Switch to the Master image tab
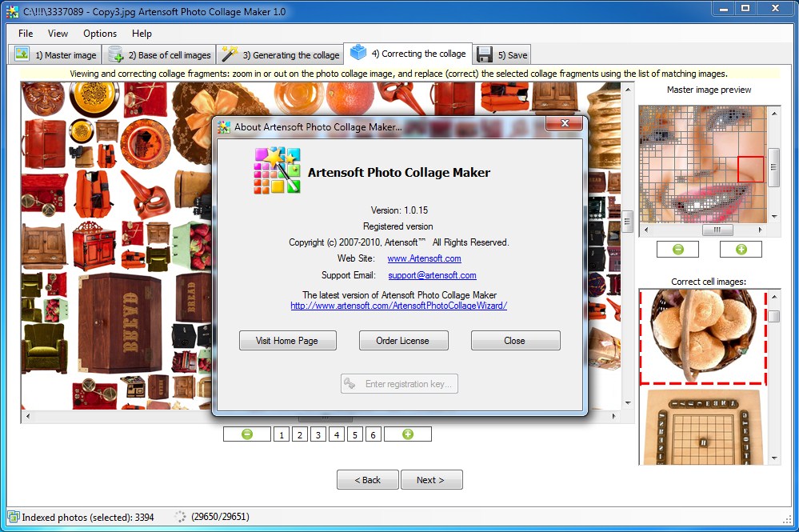The image size is (799, 532). pyautogui.click(x=55, y=54)
